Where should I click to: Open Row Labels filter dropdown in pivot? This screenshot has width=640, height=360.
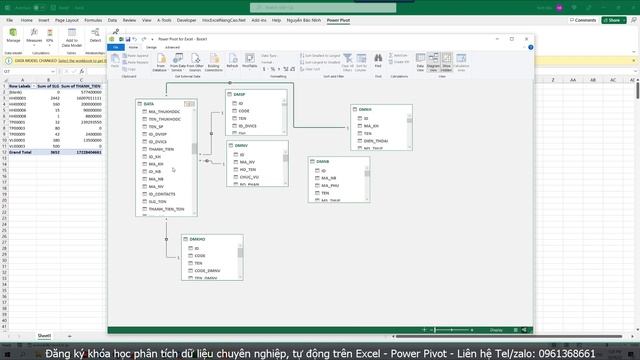34,86
